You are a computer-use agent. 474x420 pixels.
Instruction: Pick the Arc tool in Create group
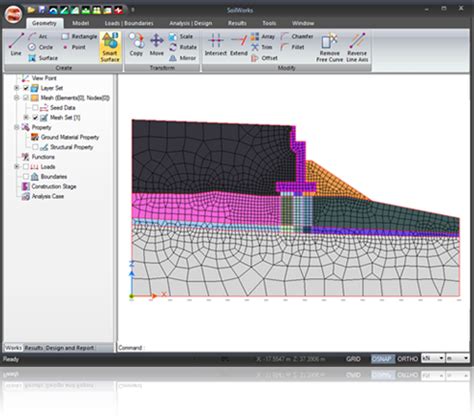(38, 36)
